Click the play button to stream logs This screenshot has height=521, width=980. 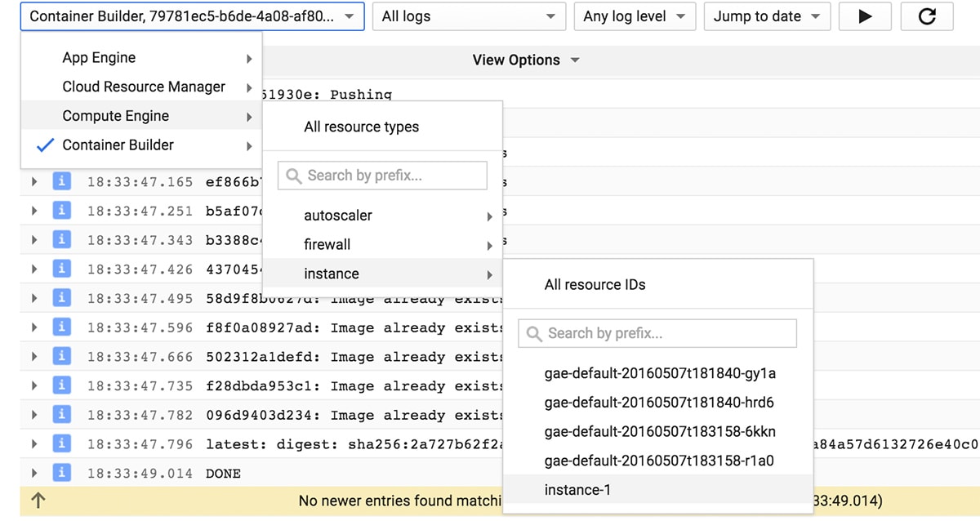click(x=866, y=16)
